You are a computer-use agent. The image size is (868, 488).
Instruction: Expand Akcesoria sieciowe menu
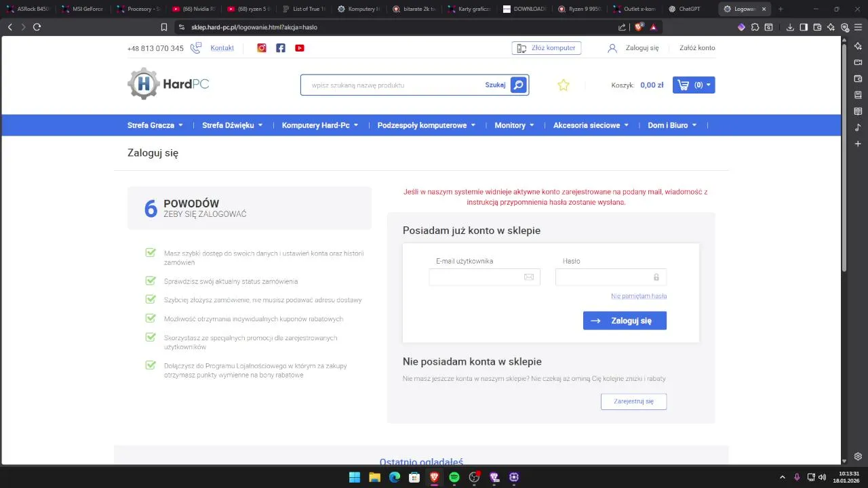coord(591,125)
